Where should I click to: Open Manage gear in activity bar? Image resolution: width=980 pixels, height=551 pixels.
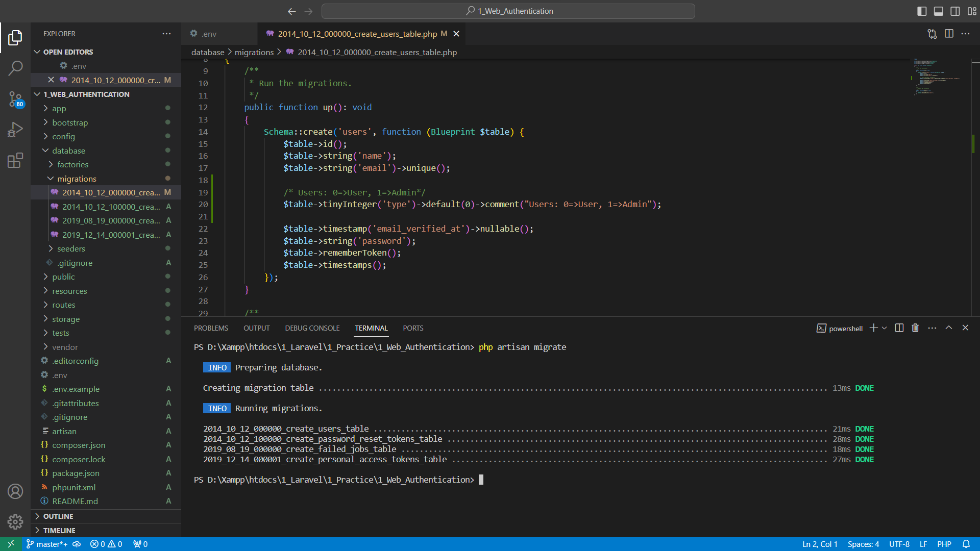(x=15, y=521)
